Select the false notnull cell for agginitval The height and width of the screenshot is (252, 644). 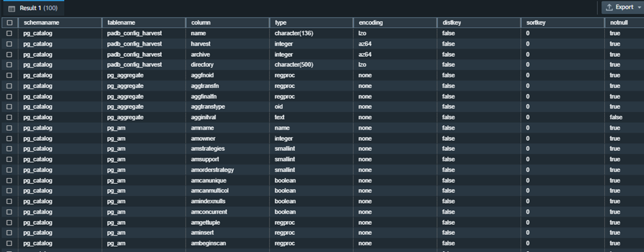(616, 118)
